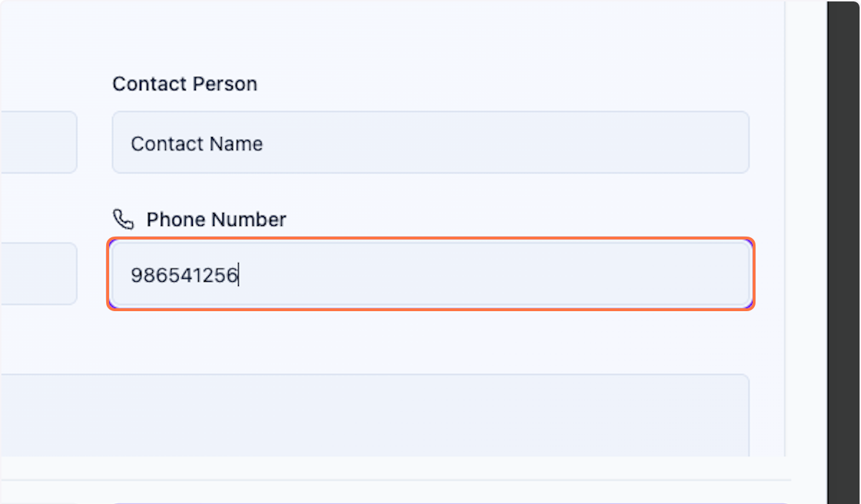Click the rounded input box beneath Contact Person
The width and height of the screenshot is (861, 504).
click(430, 142)
